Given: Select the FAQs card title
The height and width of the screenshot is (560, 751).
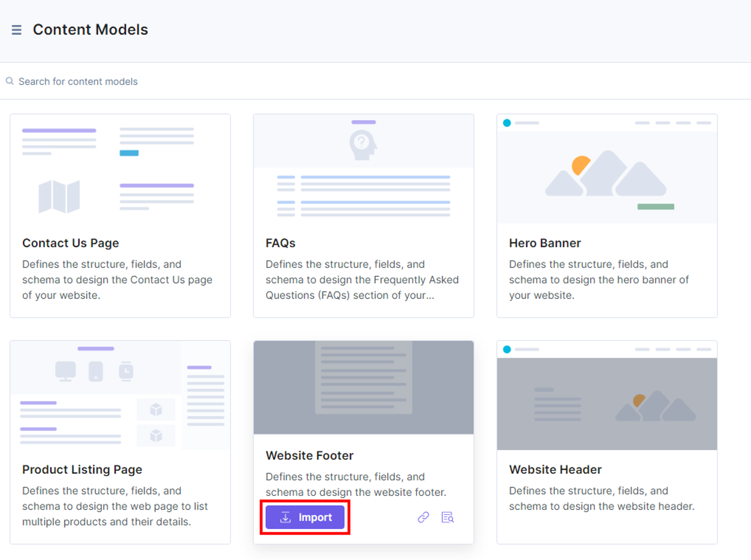Looking at the screenshot, I should [x=280, y=243].
